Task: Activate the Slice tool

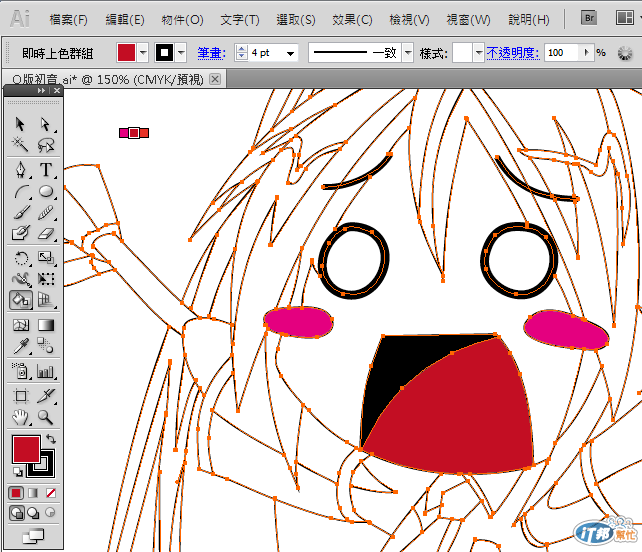Action: 45,396
